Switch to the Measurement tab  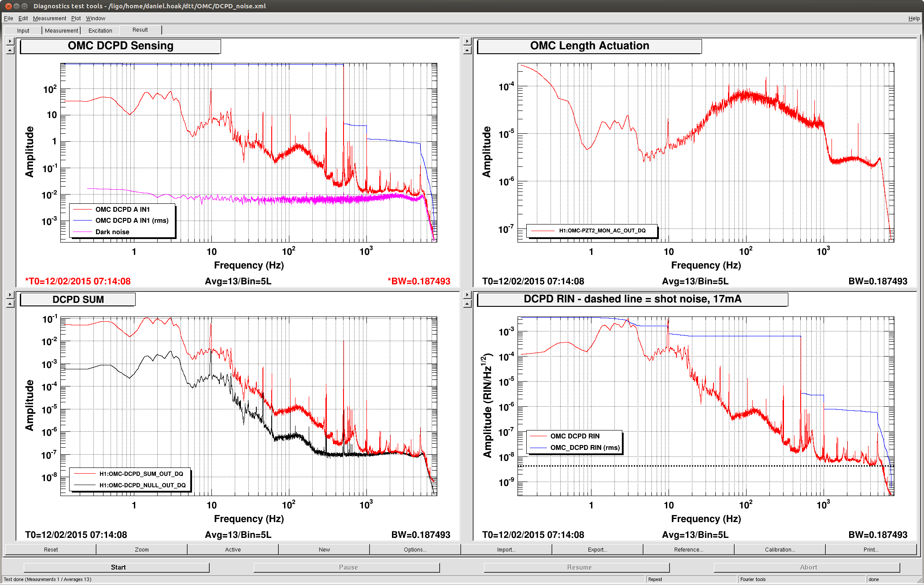point(61,30)
